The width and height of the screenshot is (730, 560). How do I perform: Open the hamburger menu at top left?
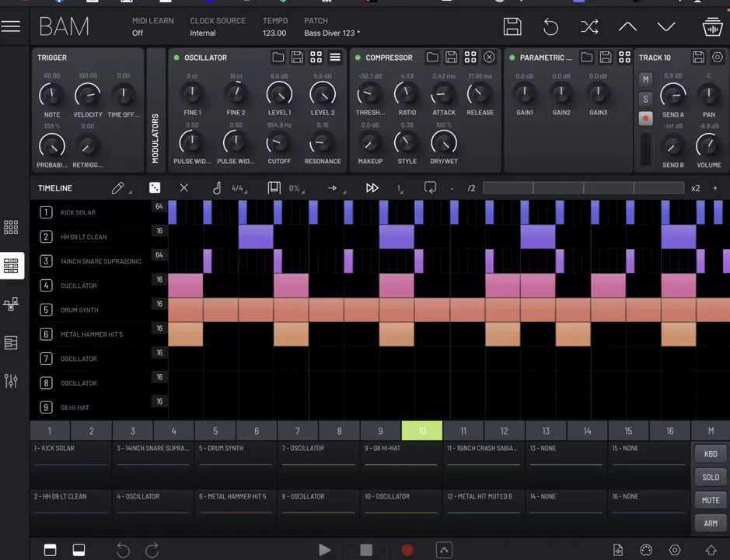(11, 26)
